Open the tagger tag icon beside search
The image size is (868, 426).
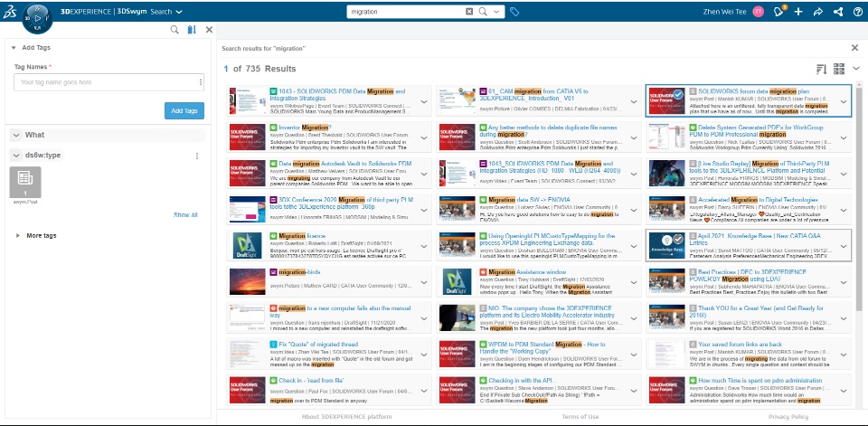click(x=514, y=11)
